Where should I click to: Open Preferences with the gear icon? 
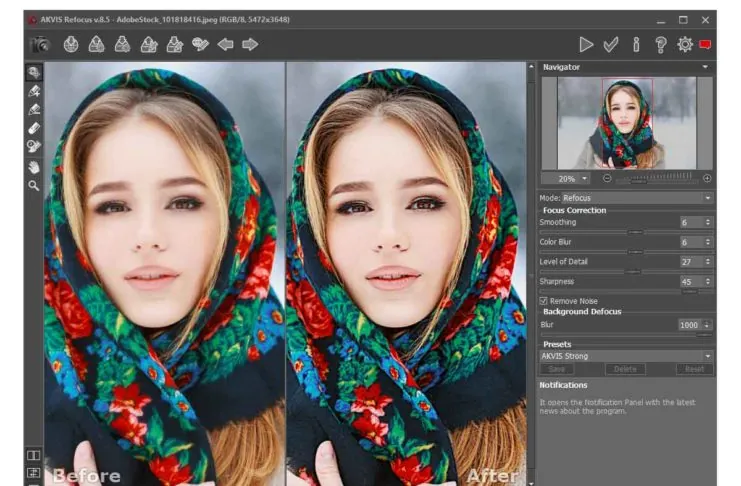(x=685, y=44)
